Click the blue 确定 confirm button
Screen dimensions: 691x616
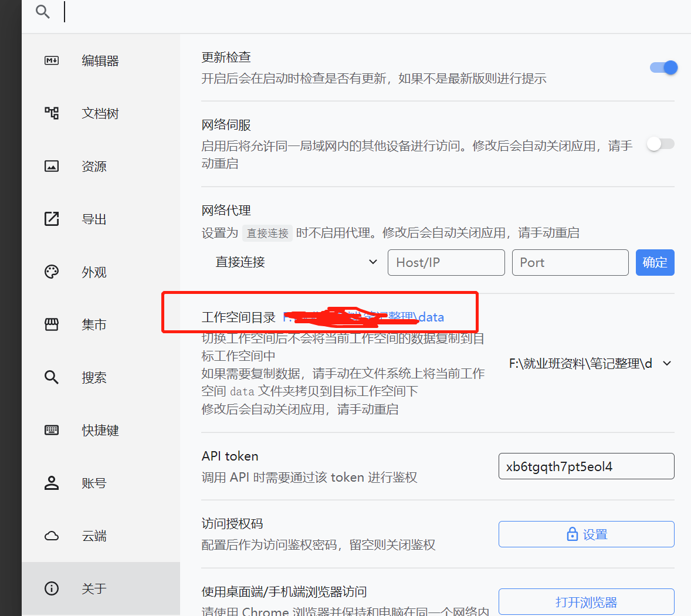tap(655, 263)
